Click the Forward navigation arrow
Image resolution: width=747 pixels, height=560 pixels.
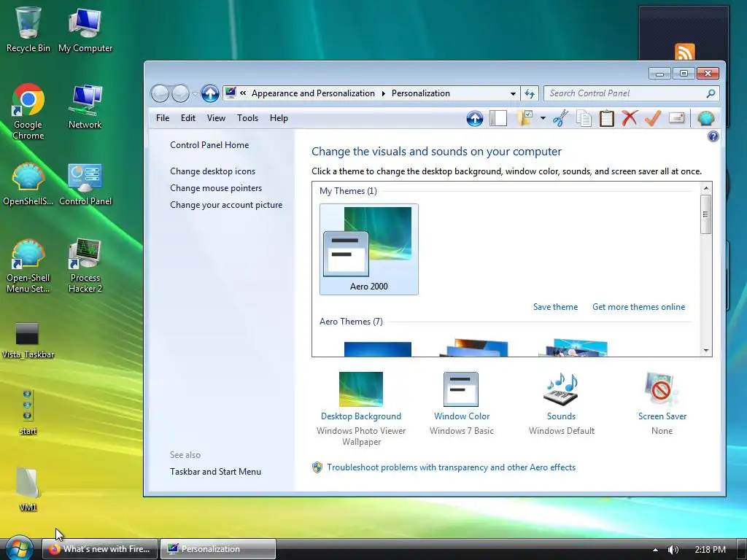click(x=180, y=93)
